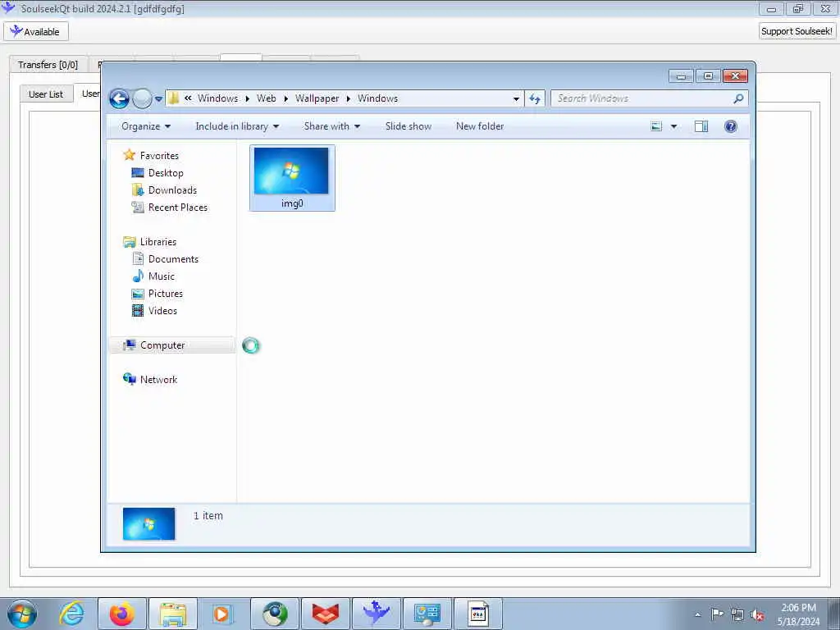Switch to the Soulseek bird taskbar icon
Screen dimensions: 840x630
(x=376, y=614)
